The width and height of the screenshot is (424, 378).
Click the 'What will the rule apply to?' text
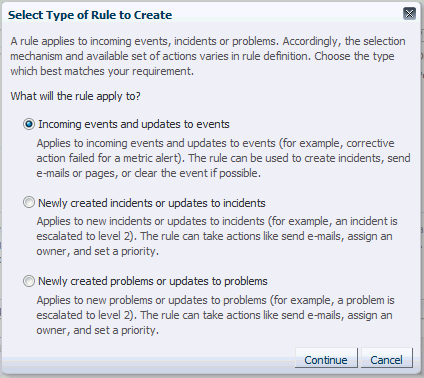(x=75, y=96)
